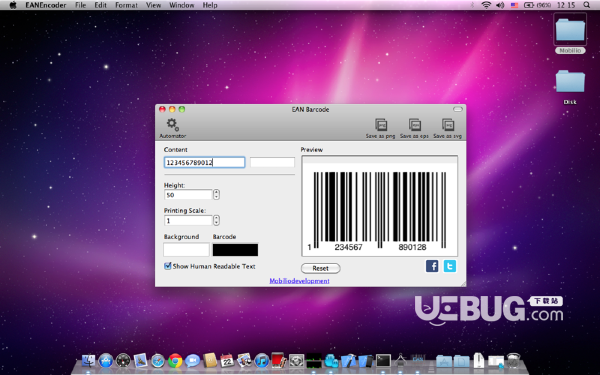Click Save as png icon
This screenshot has width=600, height=375.
click(381, 125)
